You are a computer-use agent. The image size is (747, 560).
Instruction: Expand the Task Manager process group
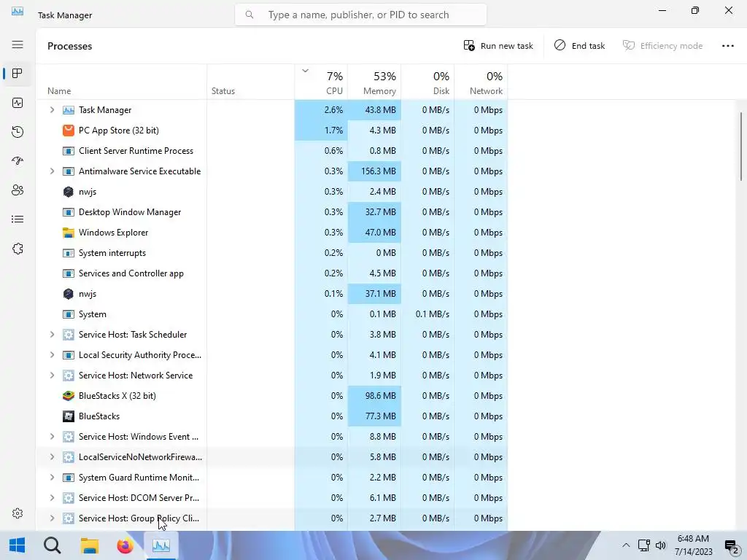[52, 110]
